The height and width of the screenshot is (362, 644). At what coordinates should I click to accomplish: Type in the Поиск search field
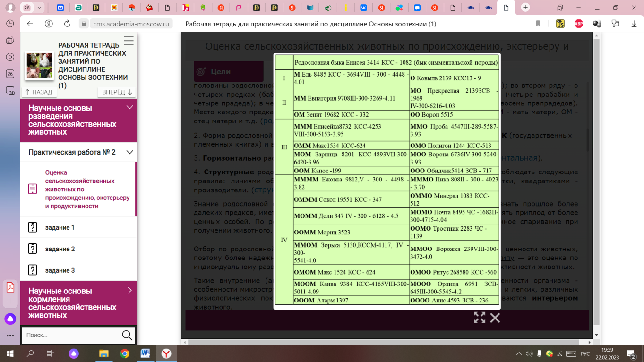pos(71,335)
